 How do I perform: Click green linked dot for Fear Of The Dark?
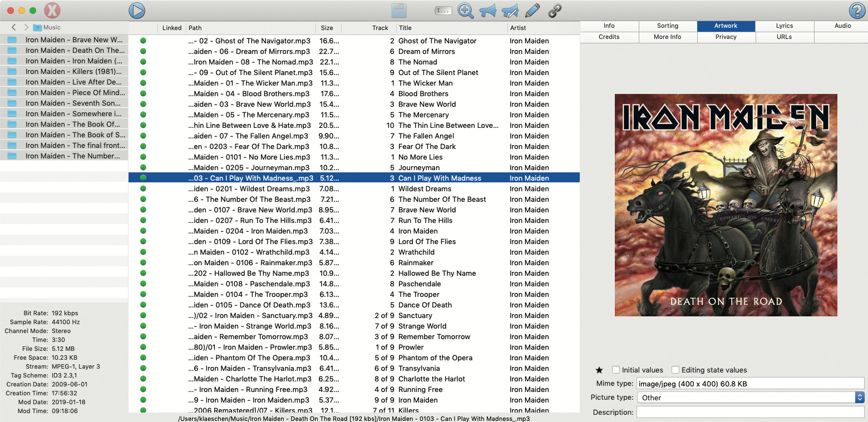coord(143,147)
